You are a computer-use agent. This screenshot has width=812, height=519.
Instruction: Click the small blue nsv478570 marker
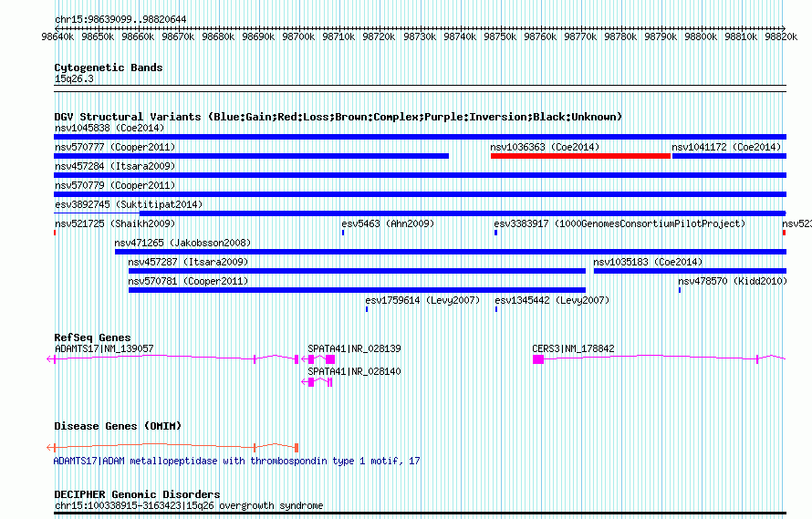coord(680,290)
